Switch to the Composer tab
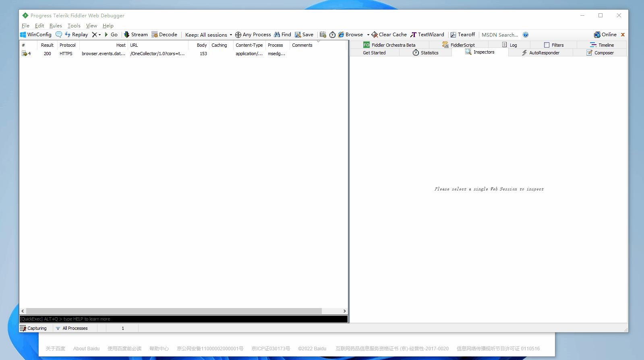The width and height of the screenshot is (644, 360). click(x=600, y=53)
